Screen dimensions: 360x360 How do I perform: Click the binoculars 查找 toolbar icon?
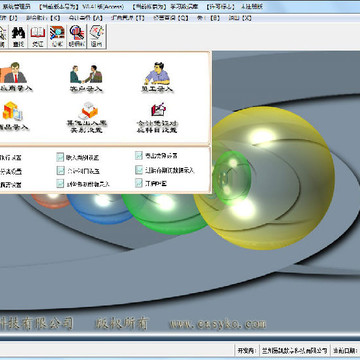tap(18, 36)
